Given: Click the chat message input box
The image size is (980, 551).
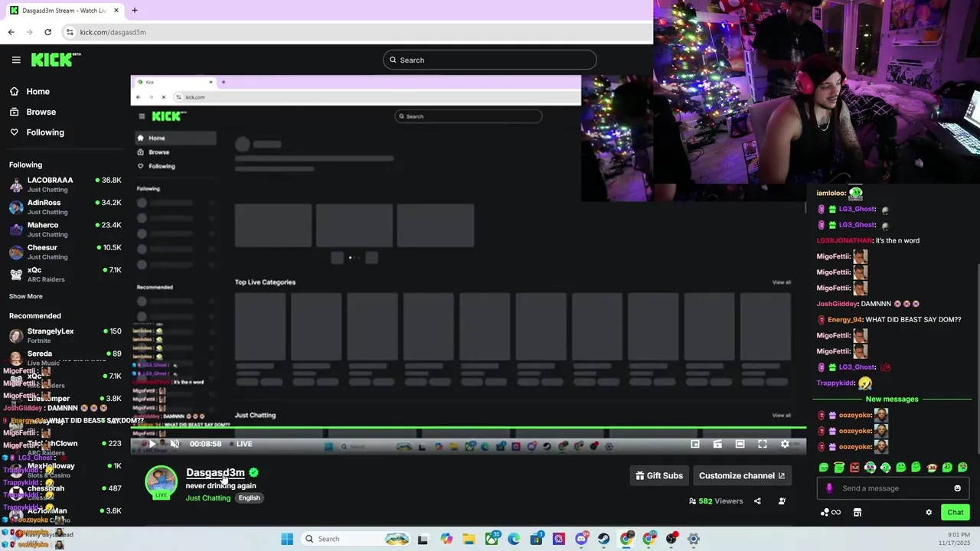Looking at the screenshot, I should coord(893,488).
